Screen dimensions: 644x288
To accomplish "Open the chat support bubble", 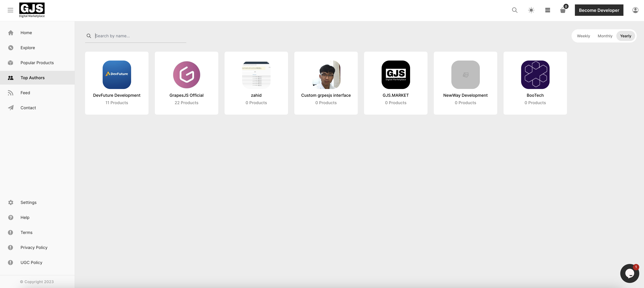I will coord(629,273).
